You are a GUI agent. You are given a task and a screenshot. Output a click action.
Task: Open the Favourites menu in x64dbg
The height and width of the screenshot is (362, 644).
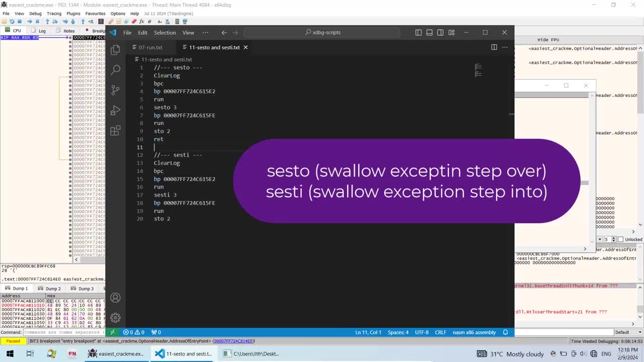(x=95, y=14)
